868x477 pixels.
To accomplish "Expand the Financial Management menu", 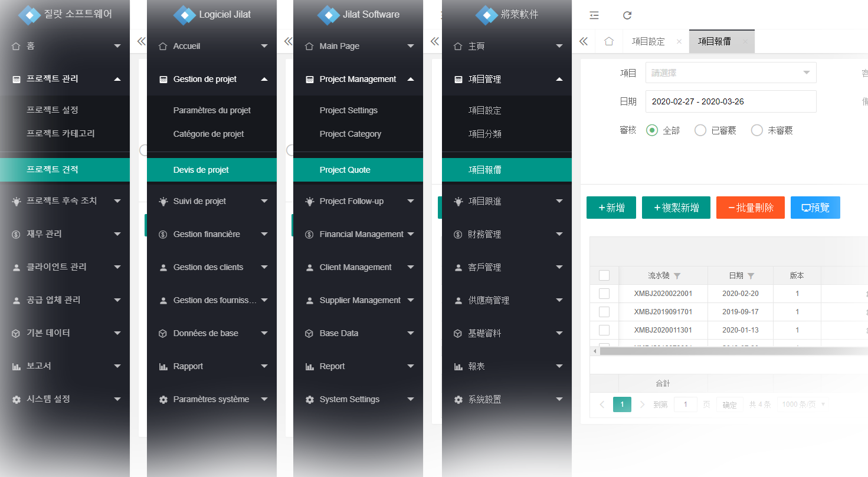I will (x=361, y=234).
